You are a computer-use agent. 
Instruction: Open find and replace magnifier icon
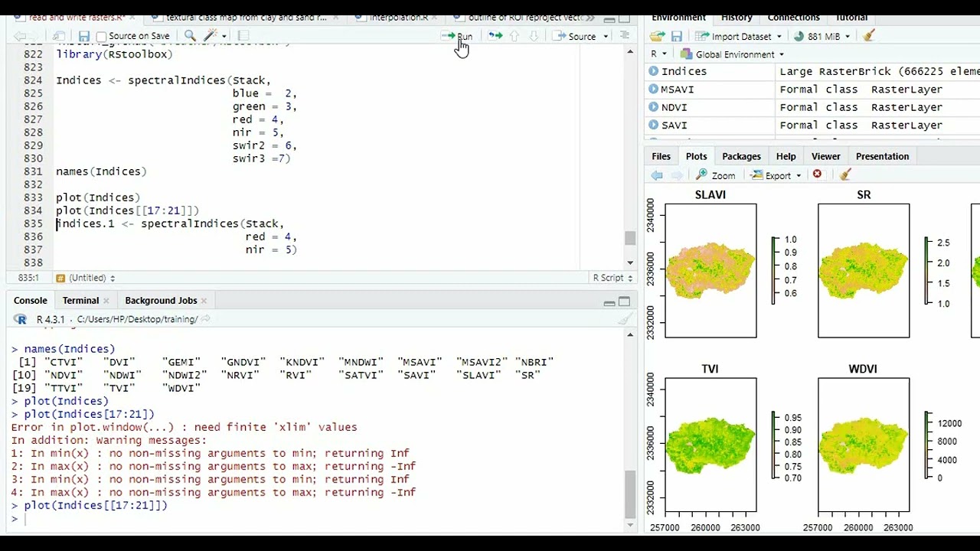190,36
